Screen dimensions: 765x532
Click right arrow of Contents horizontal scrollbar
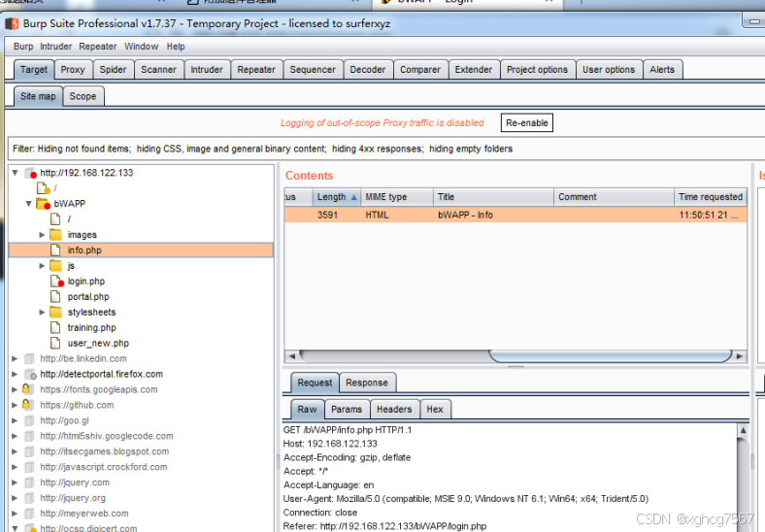[740, 356]
